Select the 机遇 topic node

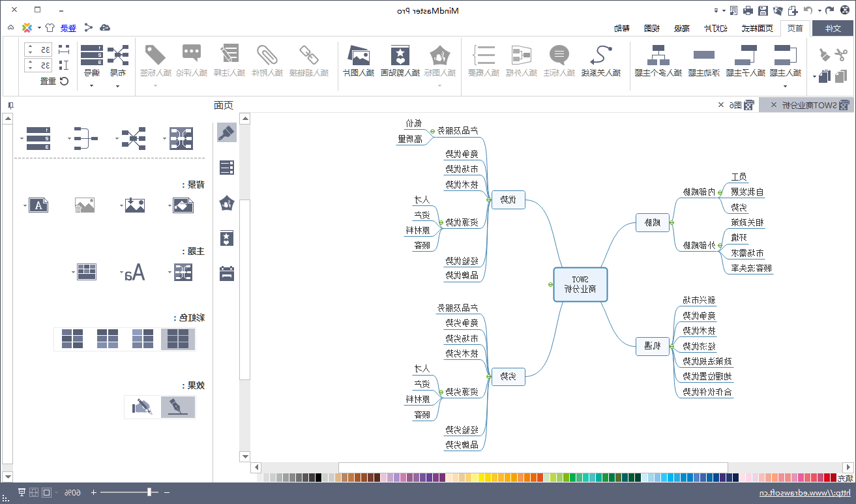click(653, 346)
